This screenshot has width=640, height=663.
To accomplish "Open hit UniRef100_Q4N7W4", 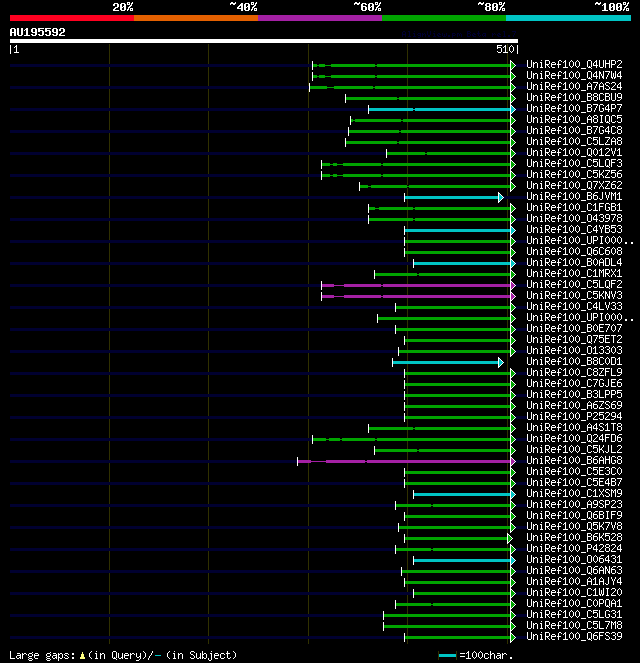I will 574,75.
